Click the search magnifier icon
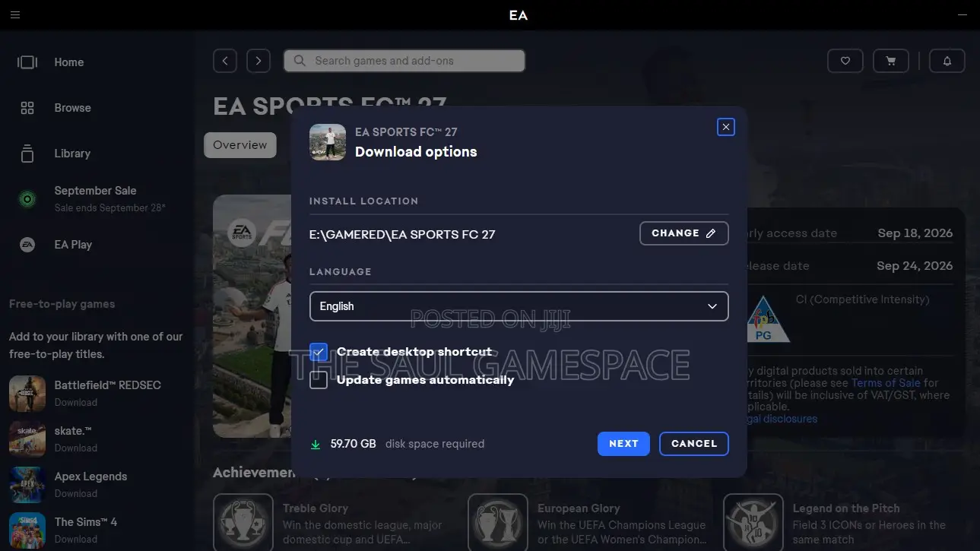Screen dimensions: 980x551 tap(300, 61)
